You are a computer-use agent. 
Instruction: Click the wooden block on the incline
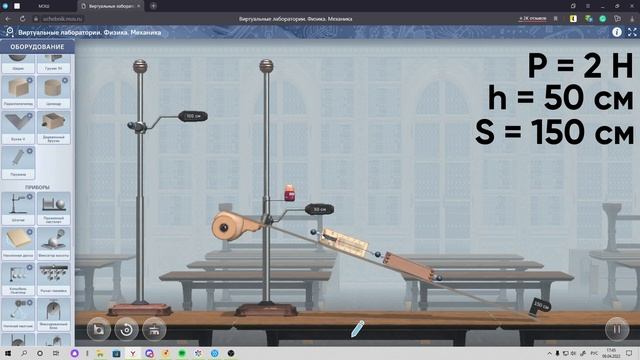(408, 267)
